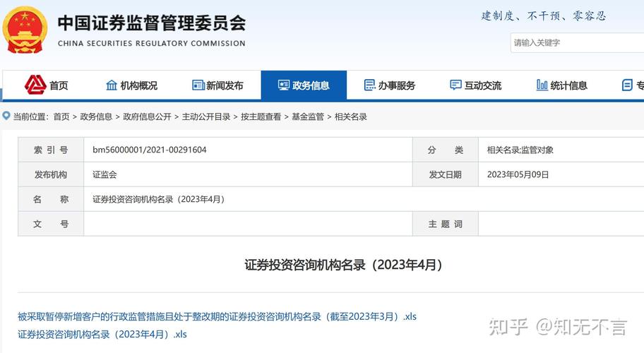
Task: Click the 政务信息 breadcrumb link
Action: tap(96, 116)
